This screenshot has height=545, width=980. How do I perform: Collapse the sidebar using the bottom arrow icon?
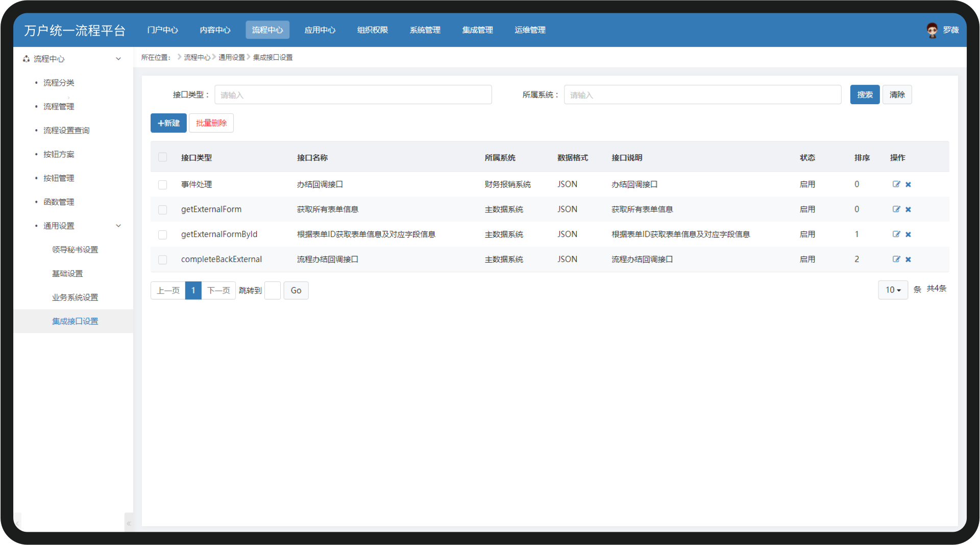tap(129, 523)
